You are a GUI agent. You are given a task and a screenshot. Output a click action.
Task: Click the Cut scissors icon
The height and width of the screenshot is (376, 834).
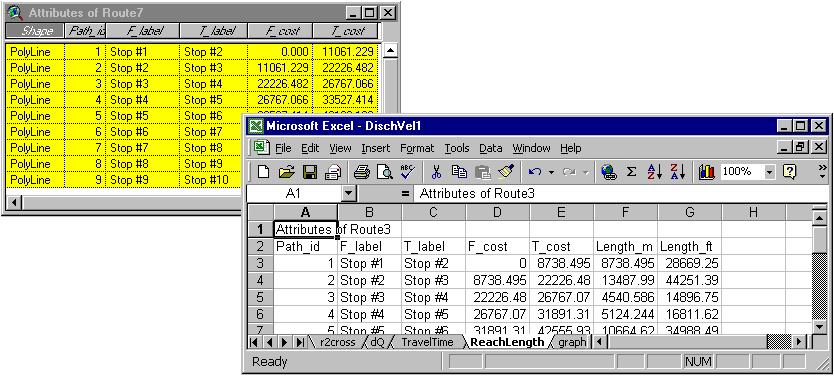(437, 172)
